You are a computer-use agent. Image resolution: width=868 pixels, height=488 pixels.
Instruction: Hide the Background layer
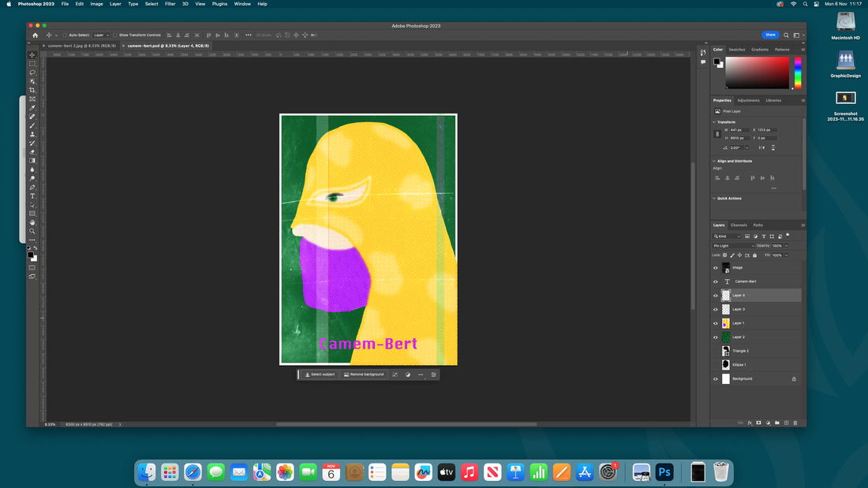click(x=715, y=379)
